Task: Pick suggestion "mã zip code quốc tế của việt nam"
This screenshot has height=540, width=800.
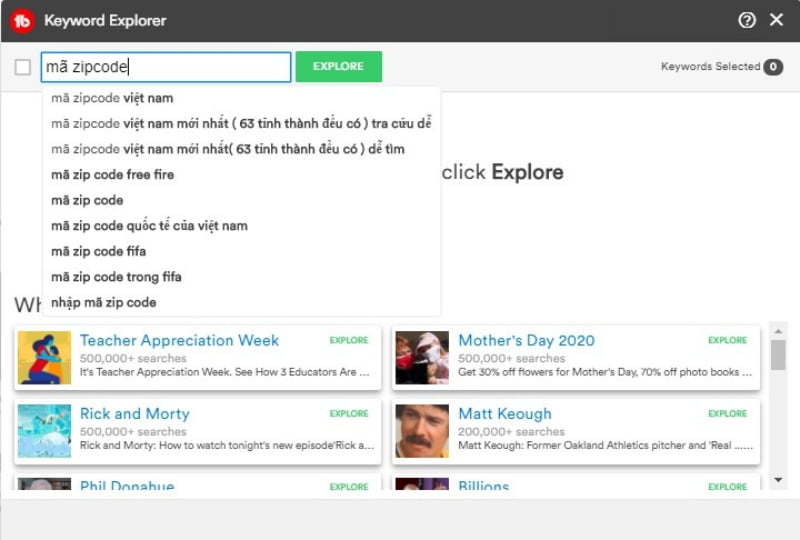Action: pos(149,226)
